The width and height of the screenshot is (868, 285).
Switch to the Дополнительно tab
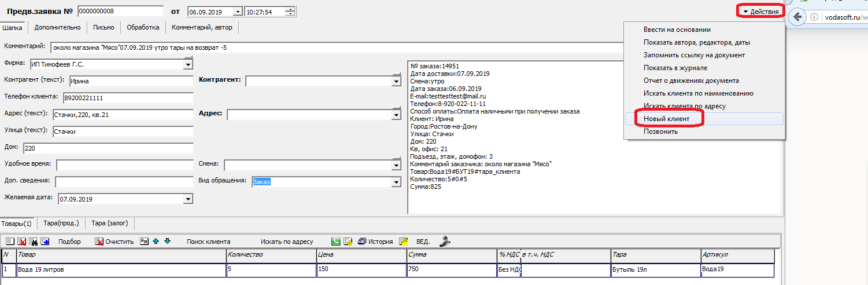pyautogui.click(x=57, y=27)
